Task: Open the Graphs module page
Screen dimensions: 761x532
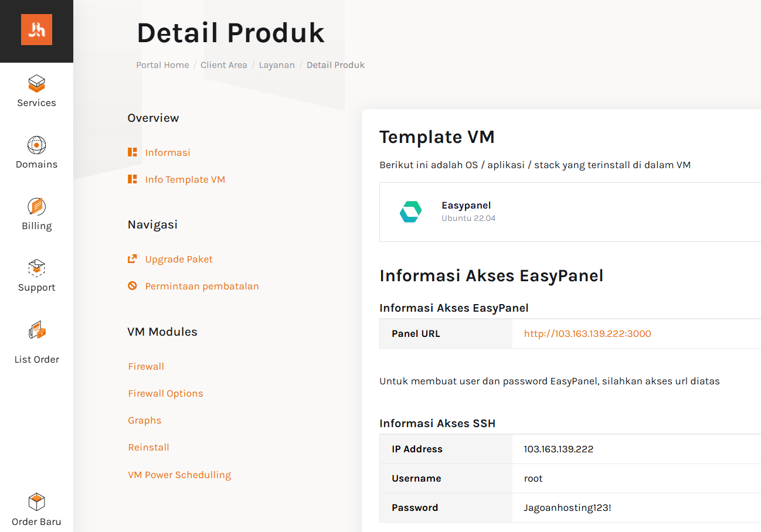Action: (144, 420)
